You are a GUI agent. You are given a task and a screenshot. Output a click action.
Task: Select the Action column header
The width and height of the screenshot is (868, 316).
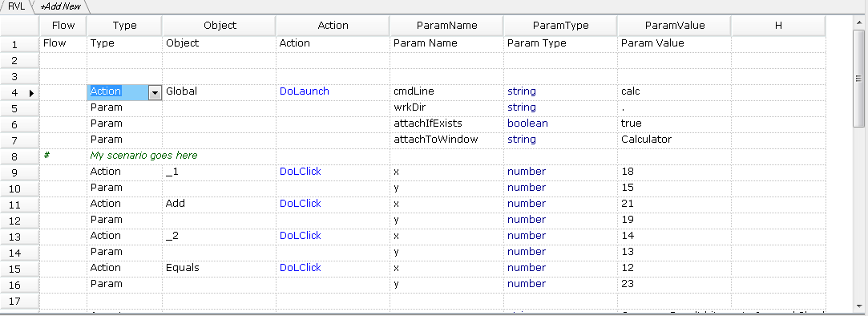coord(333,26)
